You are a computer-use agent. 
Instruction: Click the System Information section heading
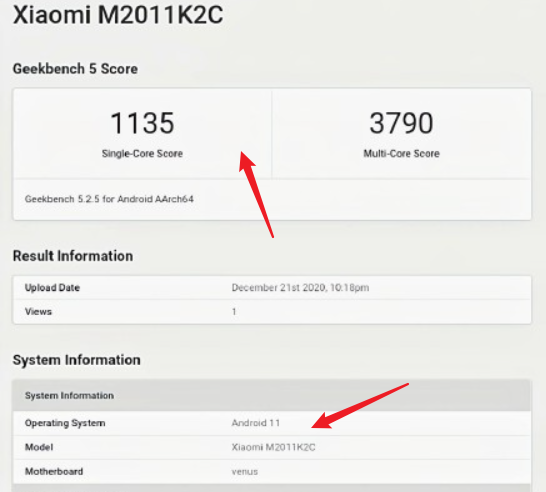click(77, 360)
